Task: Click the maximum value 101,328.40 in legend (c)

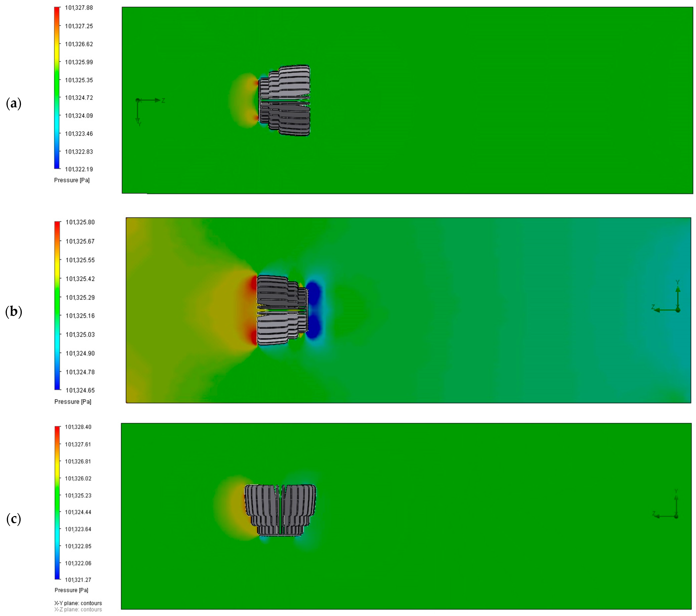Action: [78, 427]
